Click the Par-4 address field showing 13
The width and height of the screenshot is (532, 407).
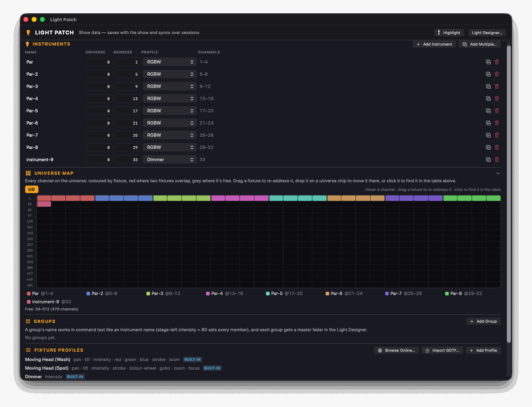click(x=127, y=99)
